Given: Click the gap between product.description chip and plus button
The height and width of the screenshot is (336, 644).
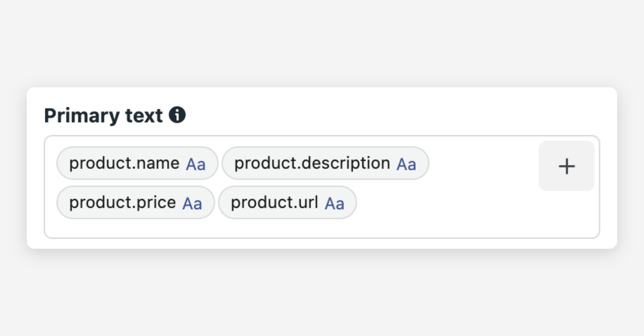Looking at the screenshot, I should 483,163.
